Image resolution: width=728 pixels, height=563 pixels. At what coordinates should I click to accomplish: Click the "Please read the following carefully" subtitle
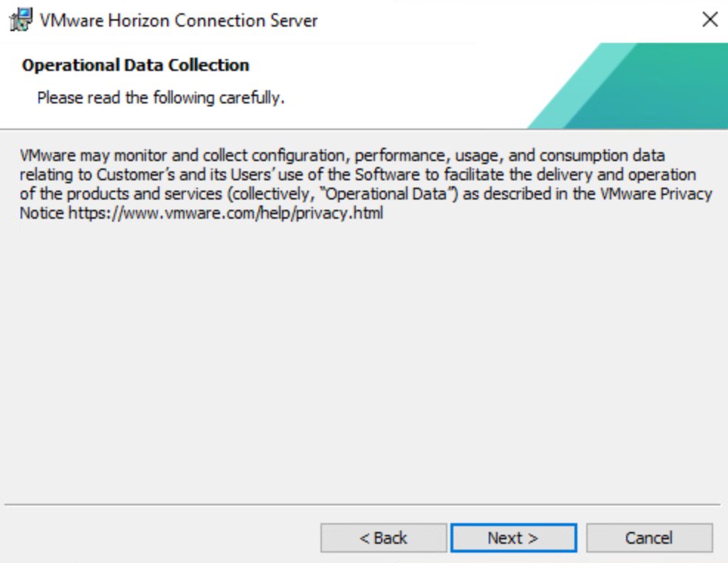click(160, 98)
